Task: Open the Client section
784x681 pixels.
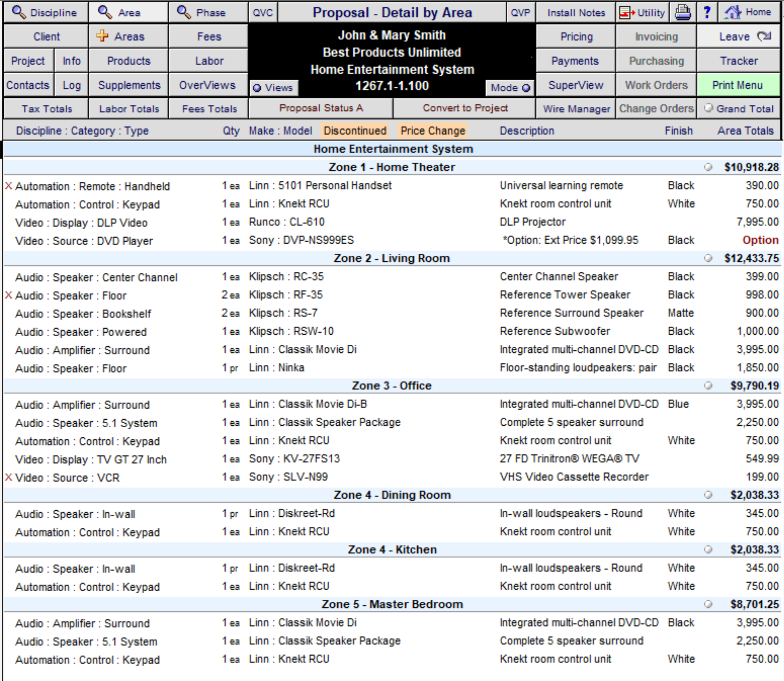Action: pyautogui.click(x=46, y=36)
